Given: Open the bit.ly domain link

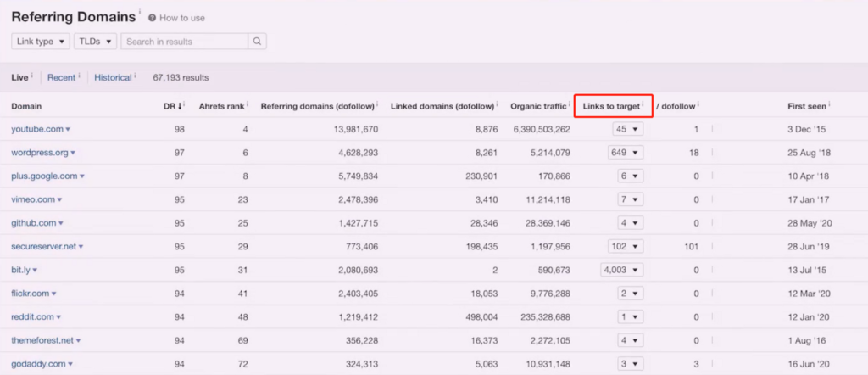Looking at the screenshot, I should (21, 271).
